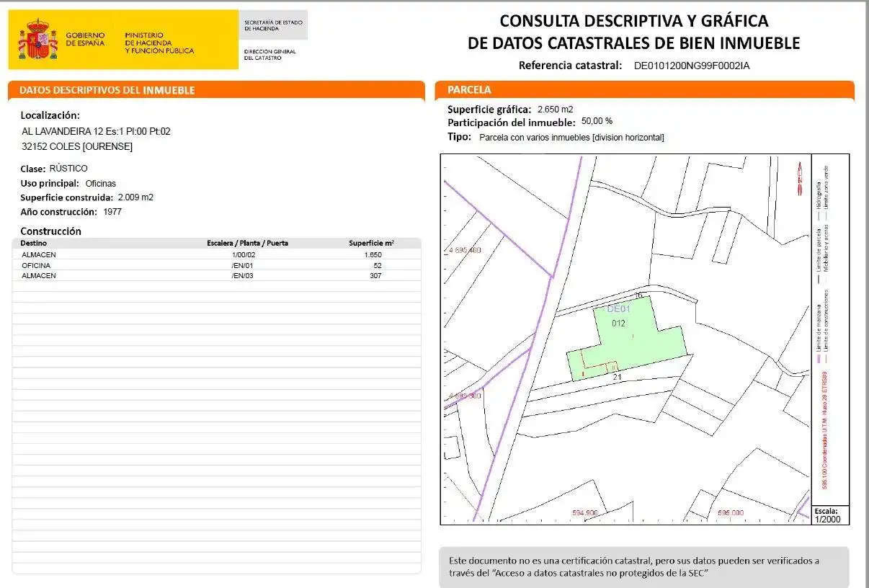Select address AL LAVANDEIRA 12 Es:1 Pl:00 Pt:02

(97, 132)
